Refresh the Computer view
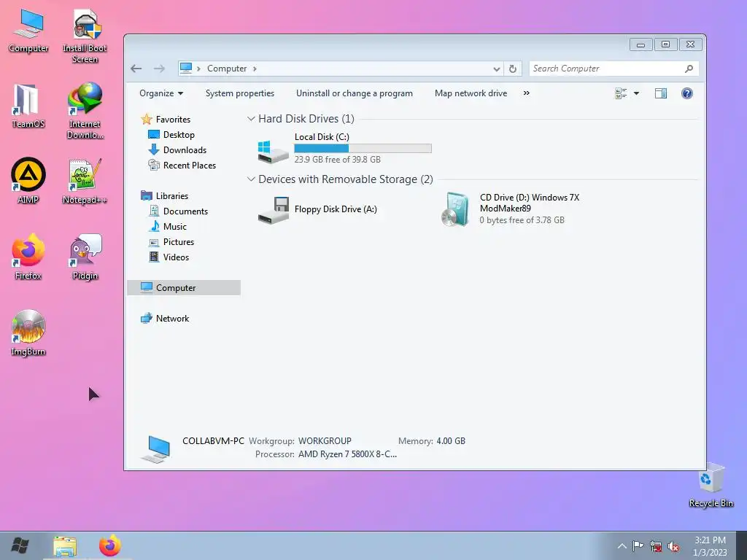The image size is (747, 560). (513, 69)
